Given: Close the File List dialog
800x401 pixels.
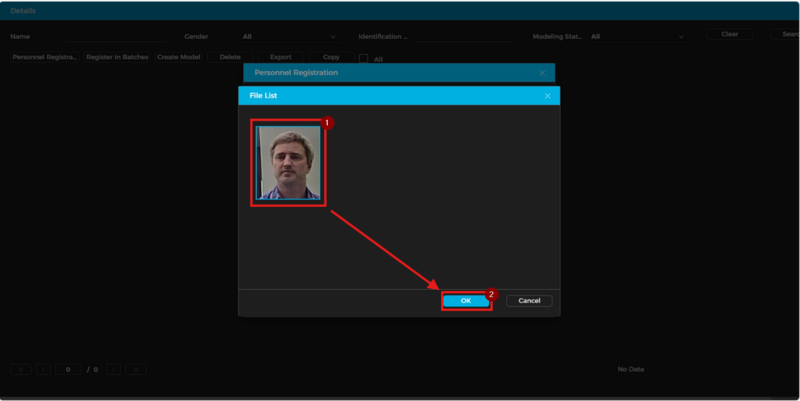Looking at the screenshot, I should pyautogui.click(x=547, y=96).
